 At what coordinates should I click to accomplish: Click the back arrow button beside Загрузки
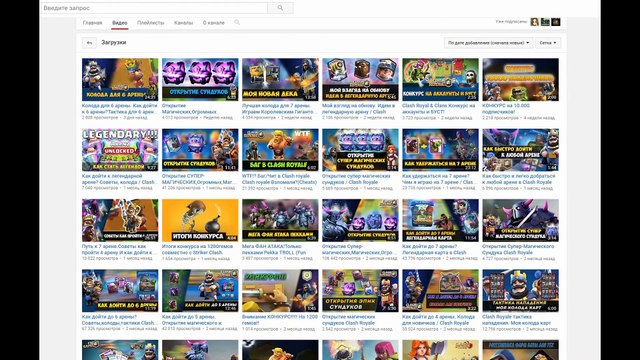89,43
